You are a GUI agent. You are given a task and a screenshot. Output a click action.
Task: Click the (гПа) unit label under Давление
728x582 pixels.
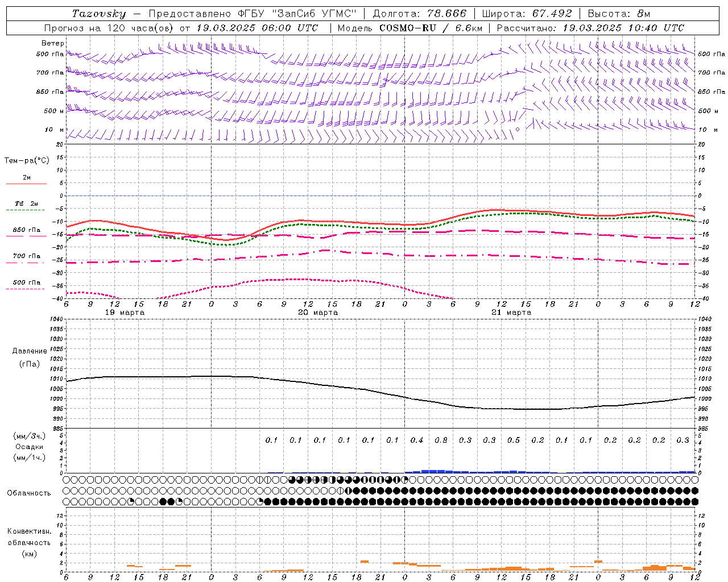(x=30, y=364)
